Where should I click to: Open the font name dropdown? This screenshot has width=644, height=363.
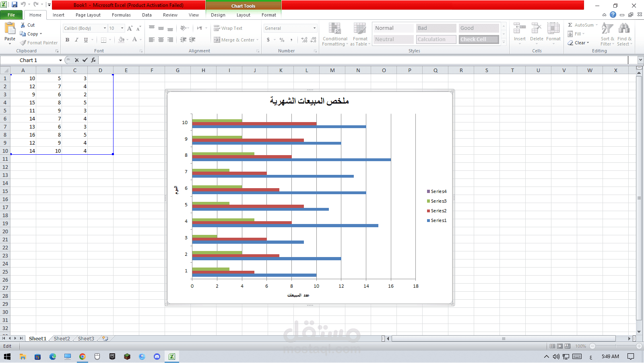(105, 28)
